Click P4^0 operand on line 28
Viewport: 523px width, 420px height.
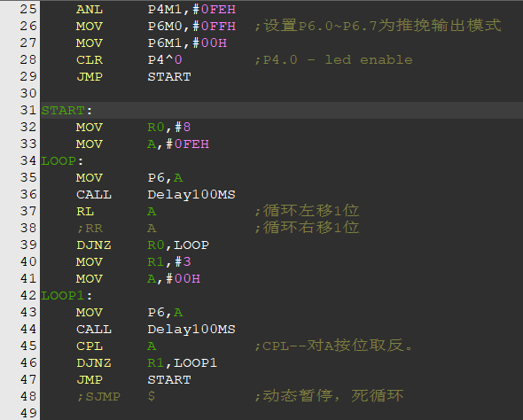click(x=165, y=60)
